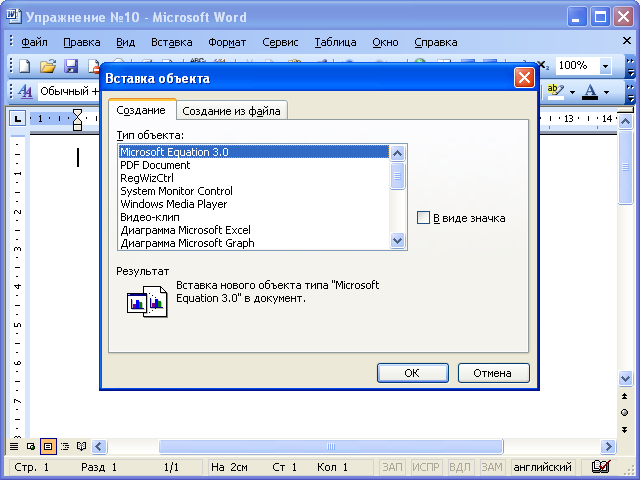Click the formatting toolbar options chevron
The image size is (640, 480).
tap(630, 93)
